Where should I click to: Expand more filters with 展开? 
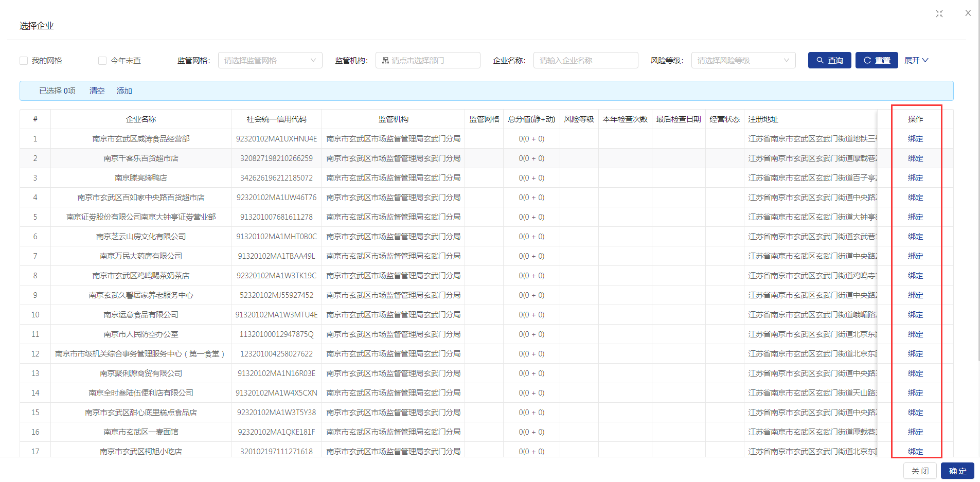pos(916,60)
